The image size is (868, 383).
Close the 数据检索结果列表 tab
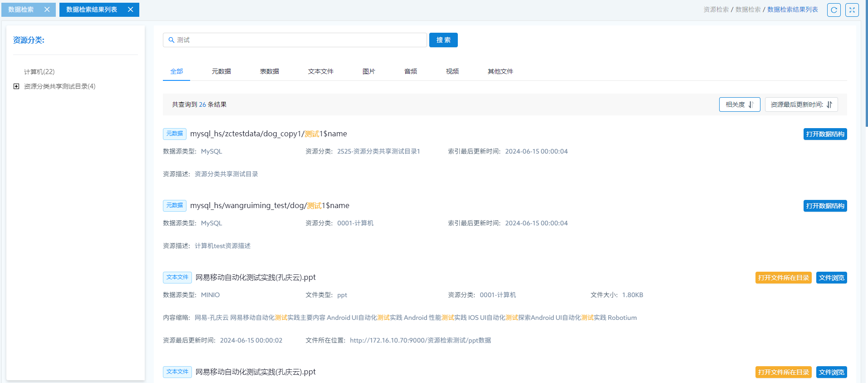click(x=130, y=10)
